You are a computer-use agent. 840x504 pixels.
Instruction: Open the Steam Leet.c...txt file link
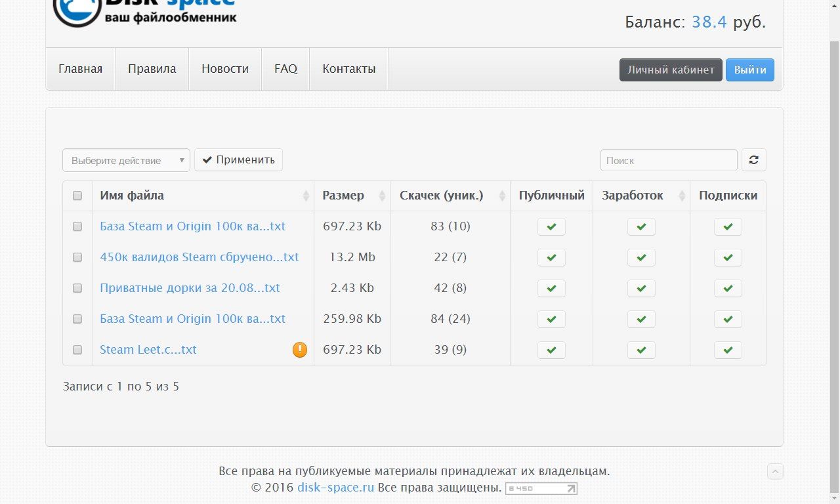coord(148,350)
